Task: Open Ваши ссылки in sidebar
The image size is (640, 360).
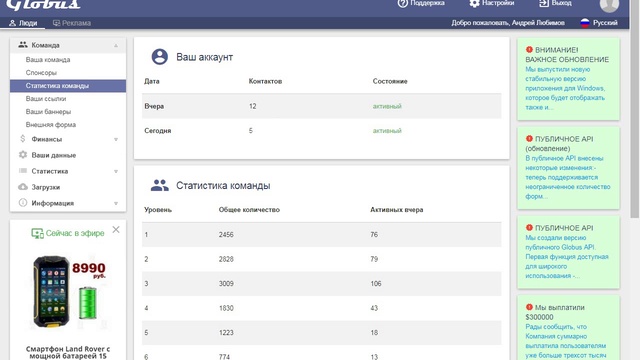Action: pos(46,99)
